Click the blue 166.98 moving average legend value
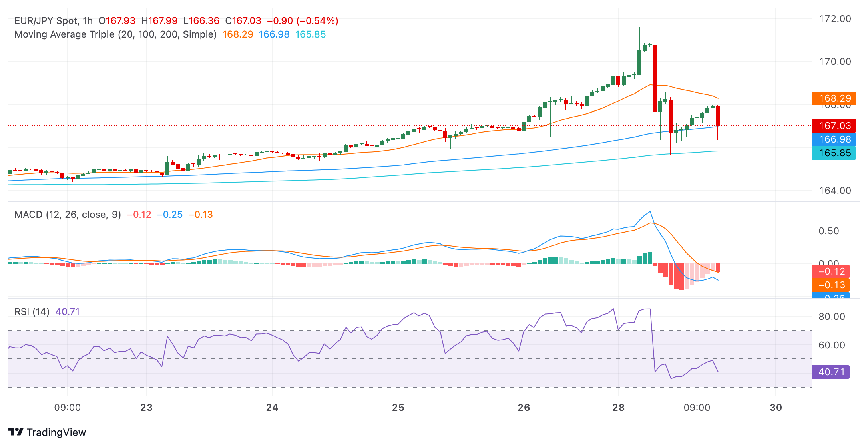The height and width of the screenshot is (446, 868). (274, 34)
